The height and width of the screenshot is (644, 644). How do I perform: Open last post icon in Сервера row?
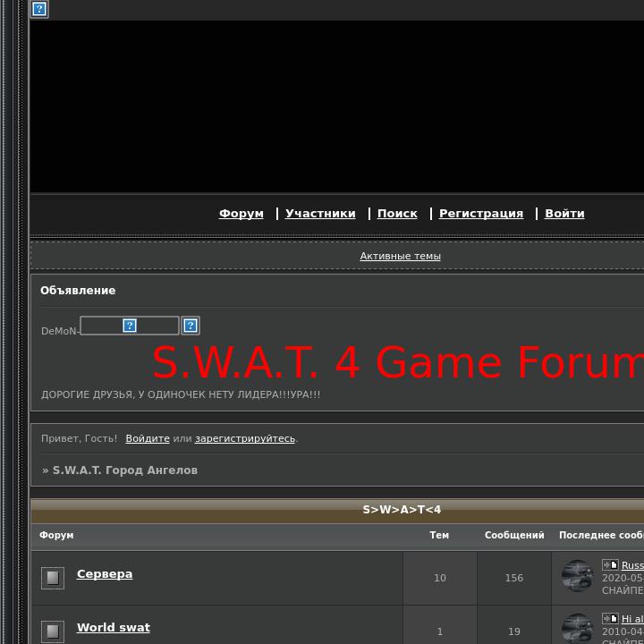pyautogui.click(x=610, y=564)
